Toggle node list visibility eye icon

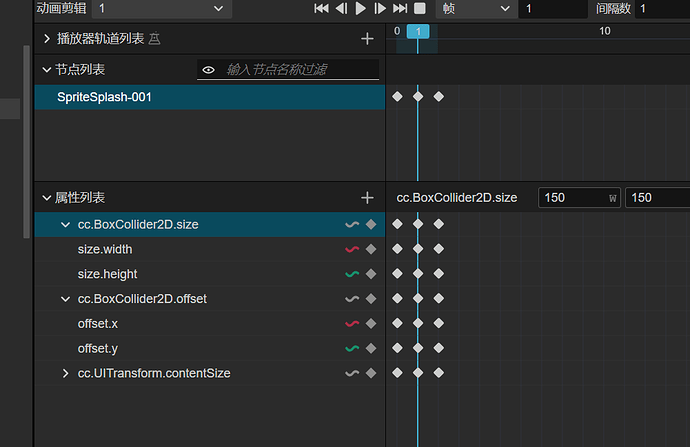209,70
